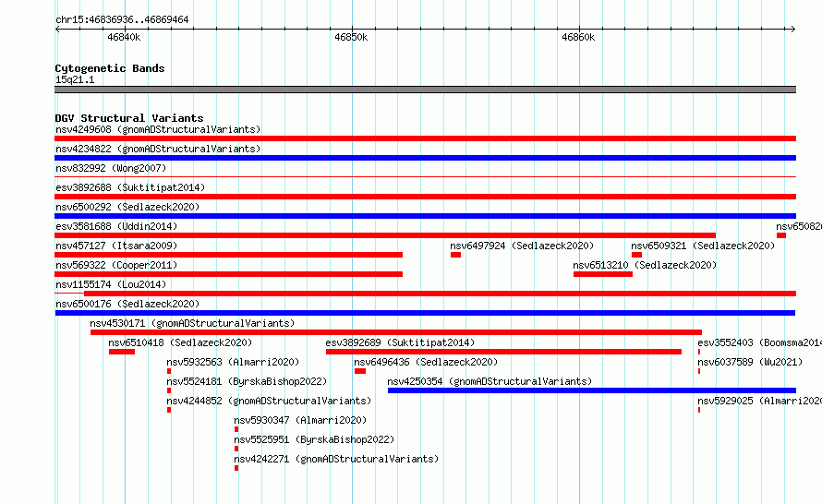Viewport: 822px width, 504px height.
Task: Click the nsv5525951 (ByrskaBishop2022) label
Action: point(314,439)
